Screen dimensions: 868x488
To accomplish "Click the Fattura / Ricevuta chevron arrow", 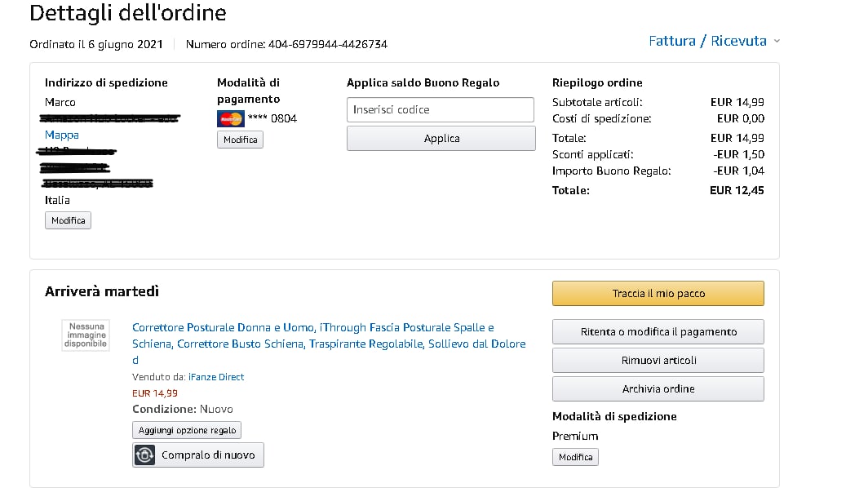I will (x=777, y=42).
